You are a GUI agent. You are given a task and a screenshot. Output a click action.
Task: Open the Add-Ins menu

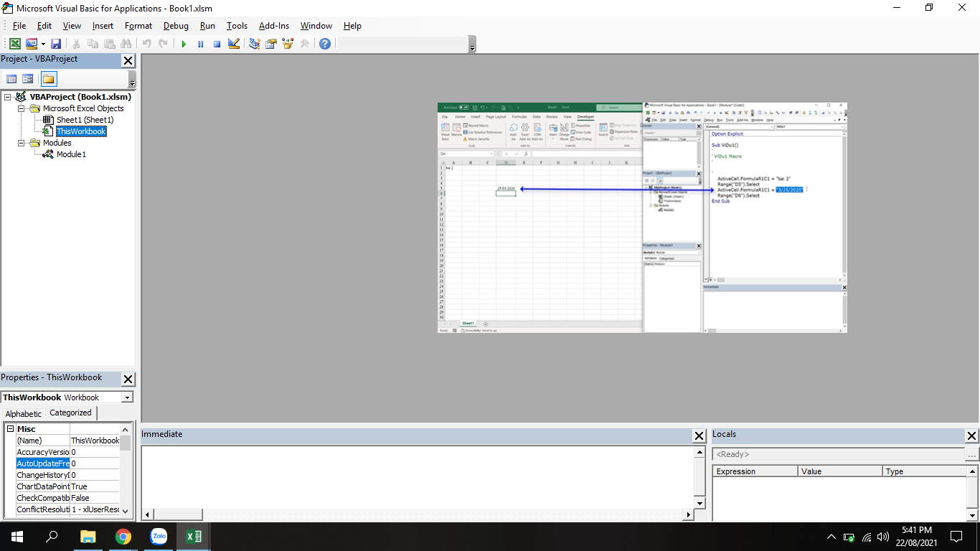tap(274, 26)
